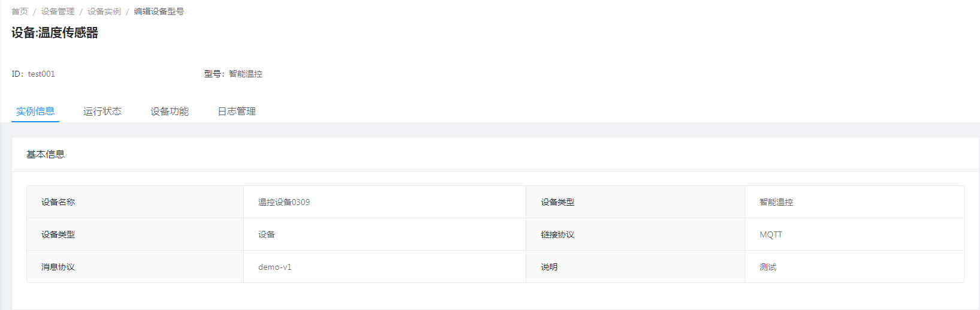Viewport: 980px width, 310px height.
Task: Click the 链接协议 label cell
Action: [558, 234]
